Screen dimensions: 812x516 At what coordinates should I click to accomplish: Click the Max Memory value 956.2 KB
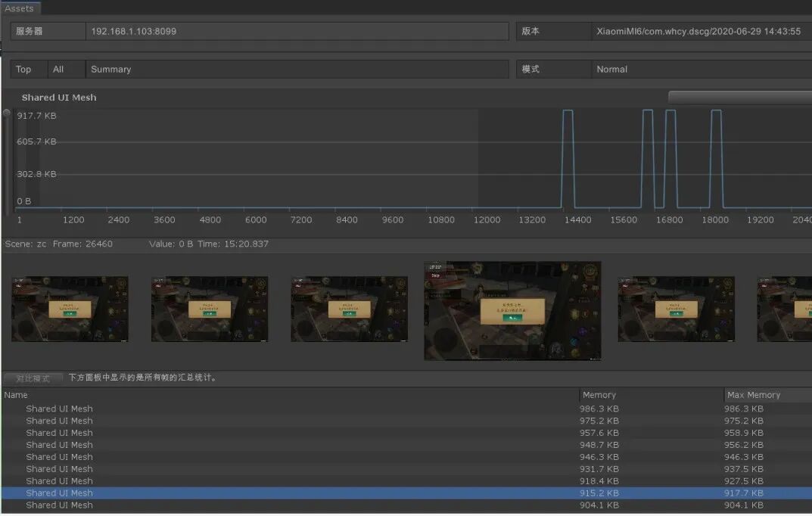pyautogui.click(x=744, y=445)
